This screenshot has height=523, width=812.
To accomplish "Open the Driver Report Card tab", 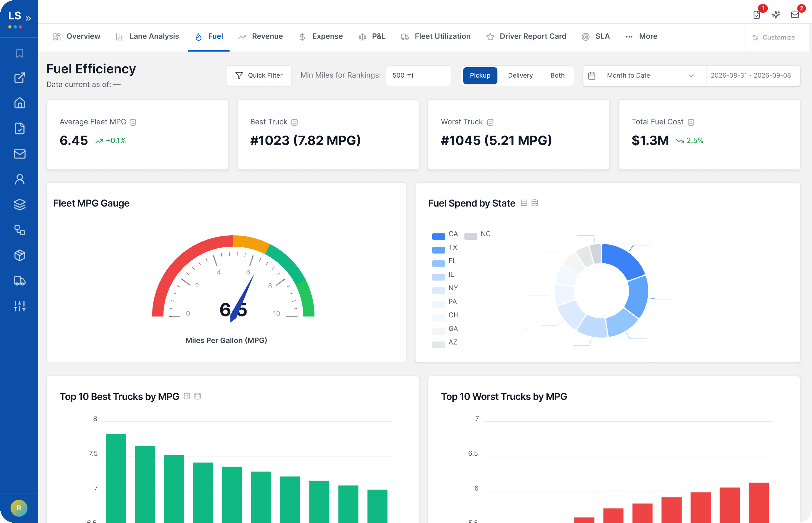I will coord(526,36).
